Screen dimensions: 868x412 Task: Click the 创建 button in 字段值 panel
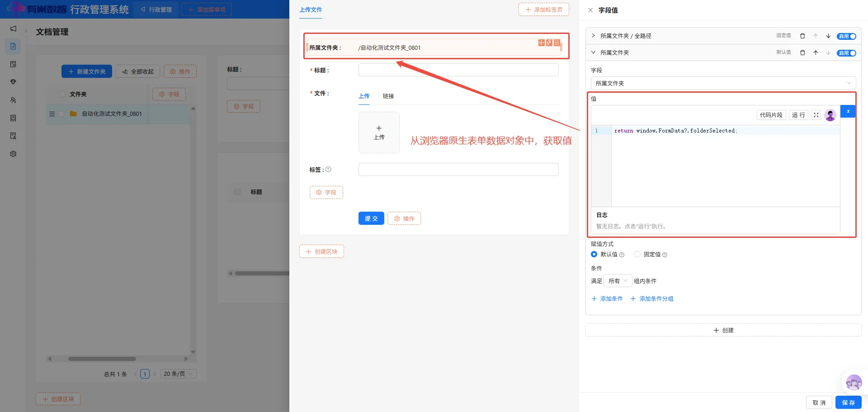(x=723, y=330)
